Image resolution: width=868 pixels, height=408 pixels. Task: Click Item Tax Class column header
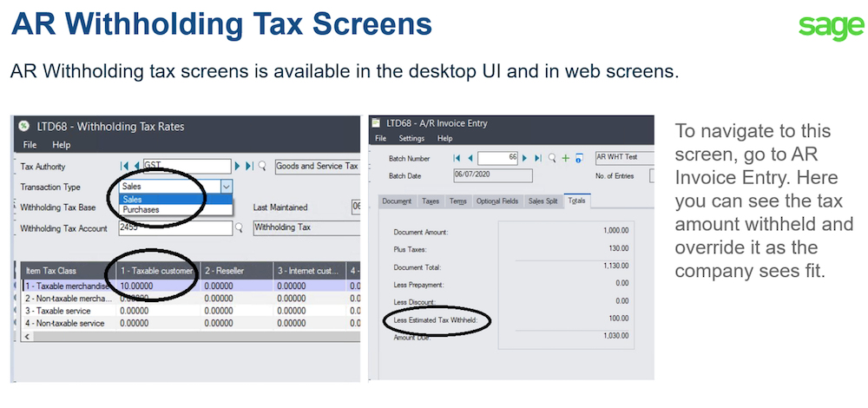coord(69,271)
